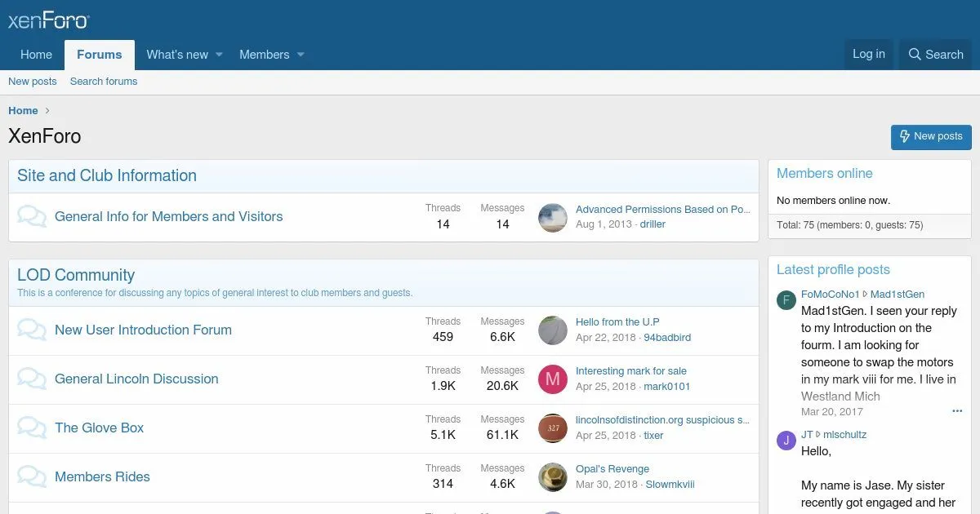The height and width of the screenshot is (514, 980).
Task: Open the Members online heading link
Action: (x=824, y=174)
